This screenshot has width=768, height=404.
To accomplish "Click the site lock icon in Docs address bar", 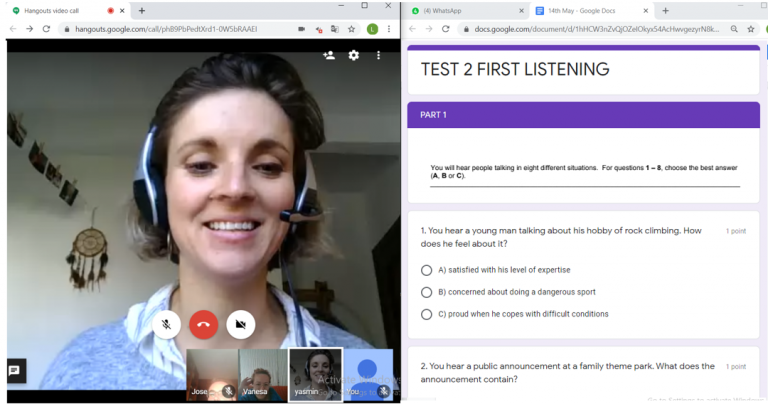I will click(466, 29).
